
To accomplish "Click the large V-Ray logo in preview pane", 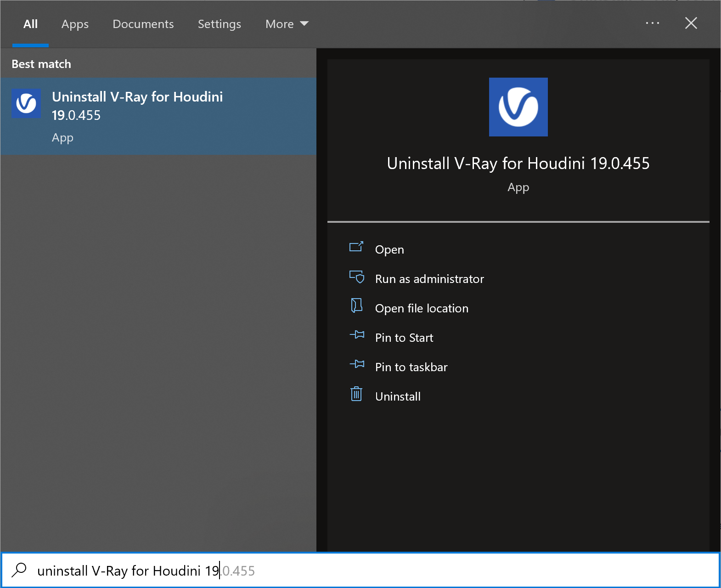I will [x=518, y=107].
